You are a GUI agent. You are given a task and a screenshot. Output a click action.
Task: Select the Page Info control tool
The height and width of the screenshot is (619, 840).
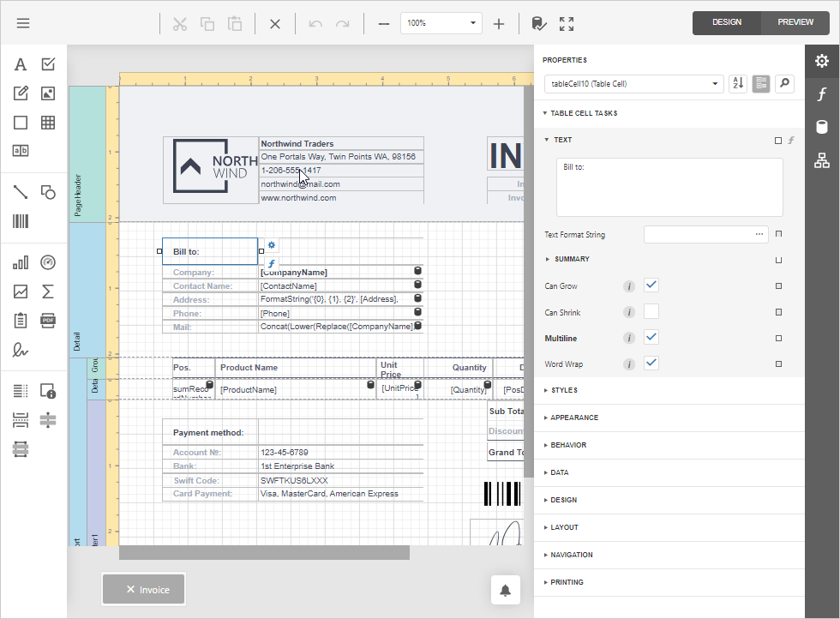48,391
